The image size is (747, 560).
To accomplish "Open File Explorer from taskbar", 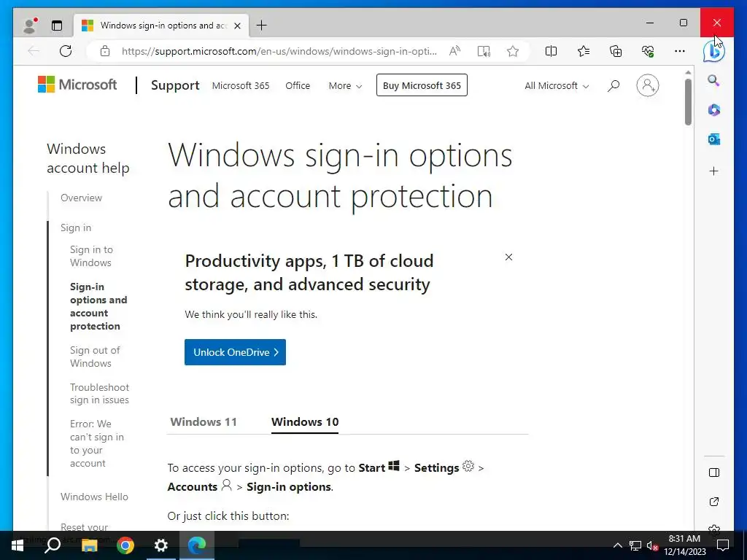I will click(x=89, y=545).
